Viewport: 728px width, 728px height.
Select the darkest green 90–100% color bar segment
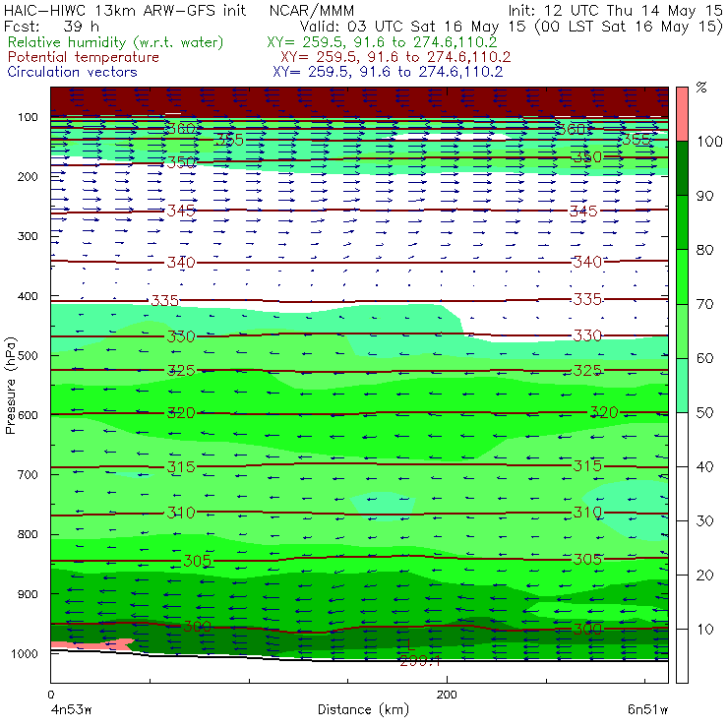click(x=682, y=168)
